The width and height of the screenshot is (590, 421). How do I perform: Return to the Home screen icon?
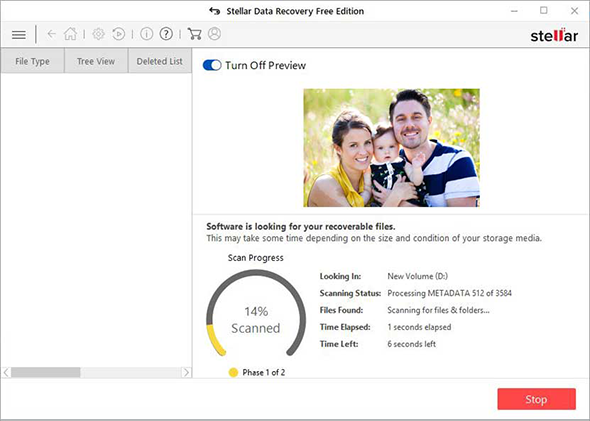click(x=70, y=34)
